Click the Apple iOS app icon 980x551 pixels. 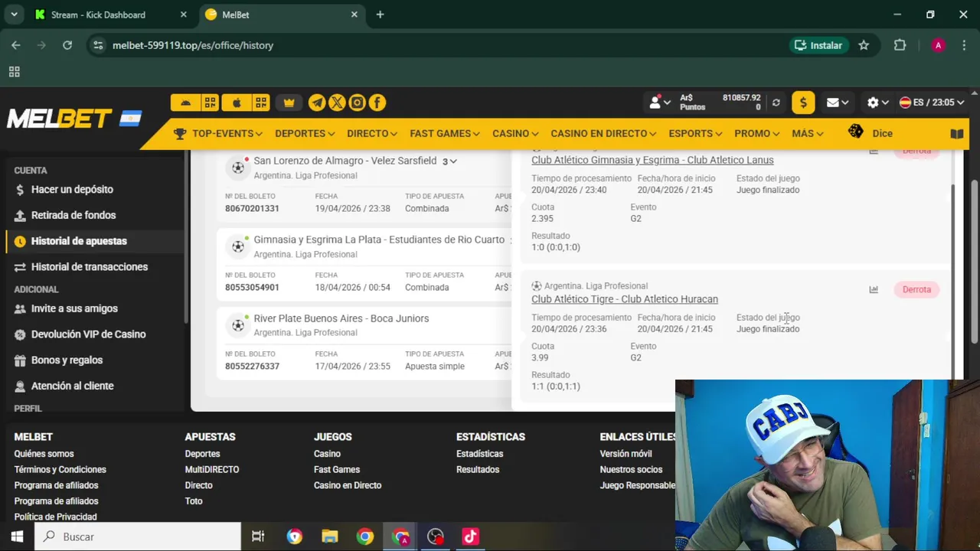(237, 103)
